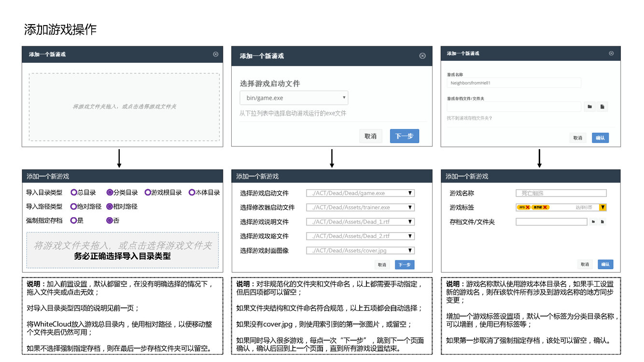
Task: Click the 找不到游戏存档文件夹？ link
Action: [x=469, y=118]
